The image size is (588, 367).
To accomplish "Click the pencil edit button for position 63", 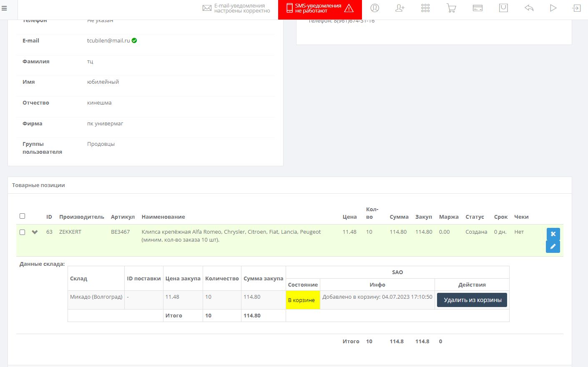I will coord(553,247).
